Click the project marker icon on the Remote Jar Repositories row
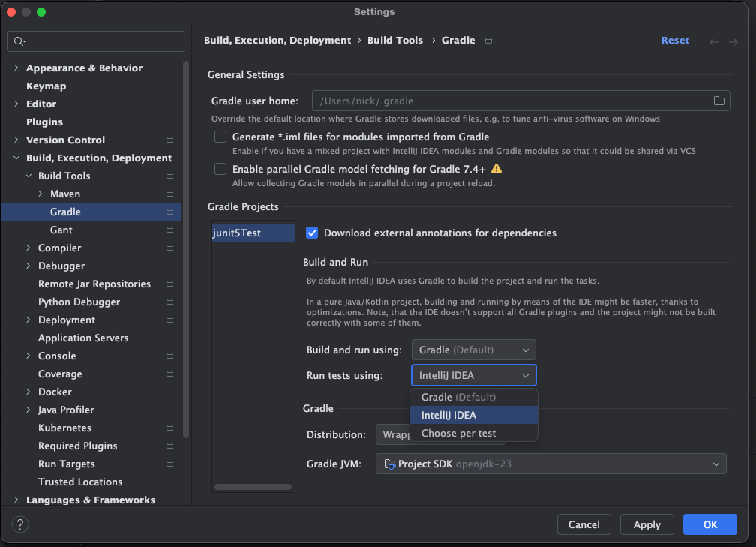 [169, 284]
